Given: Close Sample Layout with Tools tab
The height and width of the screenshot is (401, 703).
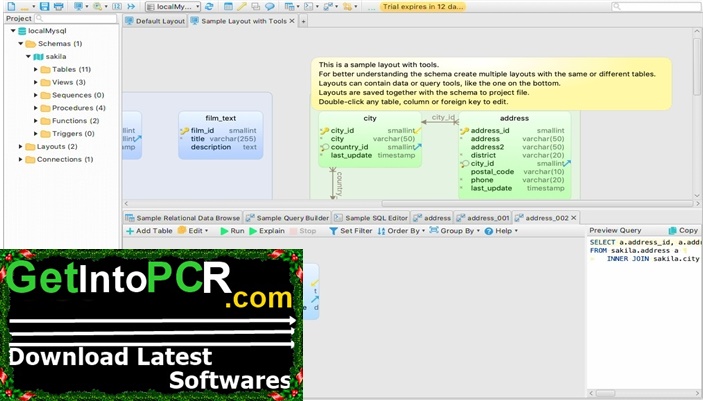Looking at the screenshot, I should click(292, 21).
